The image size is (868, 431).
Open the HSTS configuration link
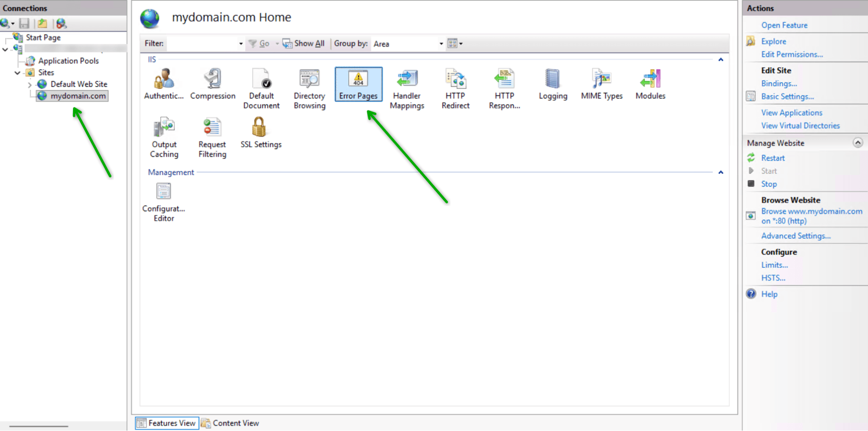coord(773,278)
